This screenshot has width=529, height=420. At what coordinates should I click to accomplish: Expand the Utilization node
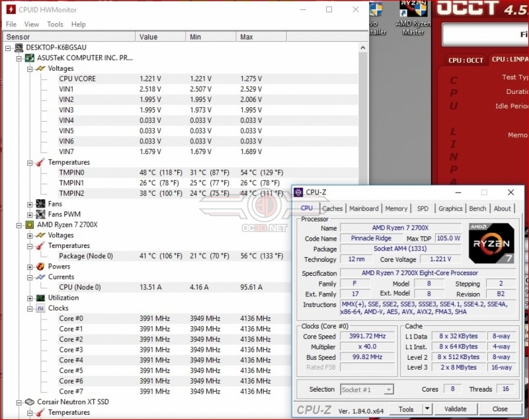click(x=30, y=298)
